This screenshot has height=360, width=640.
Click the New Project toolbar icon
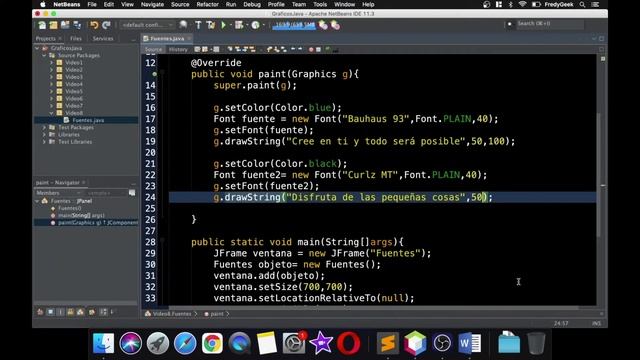pos(53,25)
